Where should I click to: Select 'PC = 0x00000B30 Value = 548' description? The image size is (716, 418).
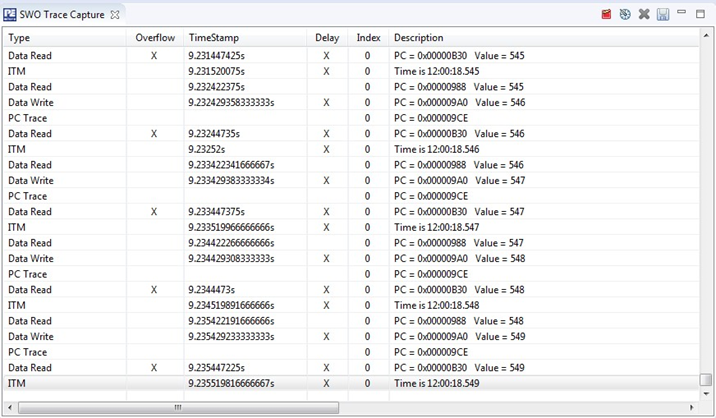click(x=459, y=290)
